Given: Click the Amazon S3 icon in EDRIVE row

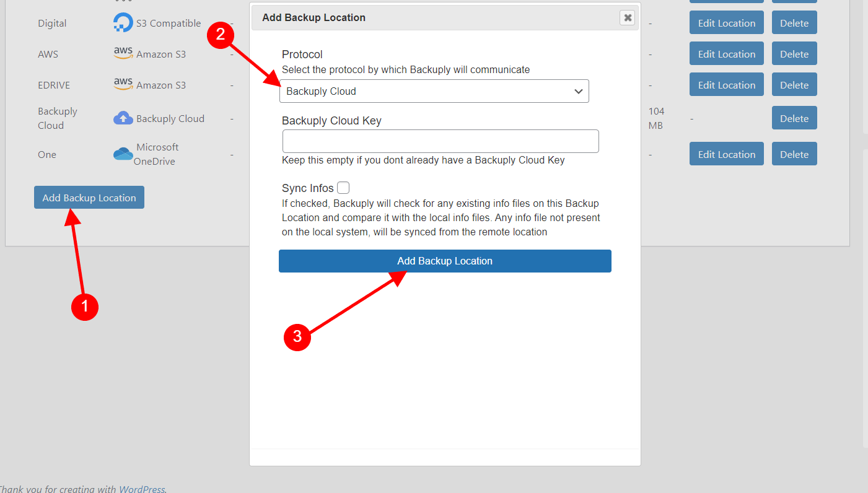Looking at the screenshot, I should coord(123,84).
